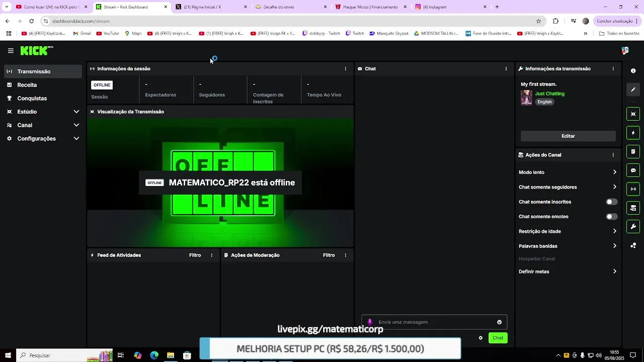
Task: Open the browser extensions puzzle icon
Action: [555, 21]
